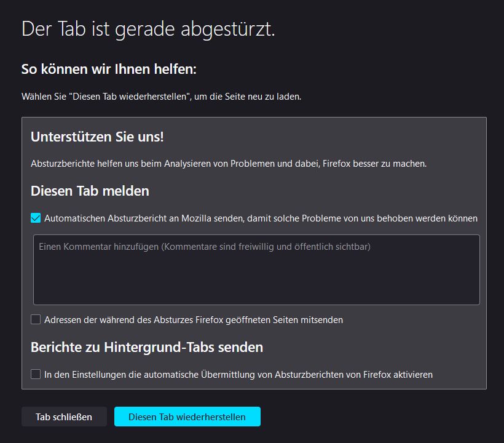Click the label Adressen der während des Absturzes
Image resolution: width=504 pixels, height=443 pixels.
point(193,320)
